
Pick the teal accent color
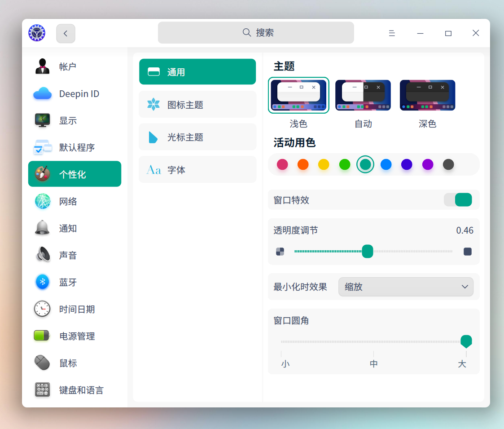tap(365, 164)
